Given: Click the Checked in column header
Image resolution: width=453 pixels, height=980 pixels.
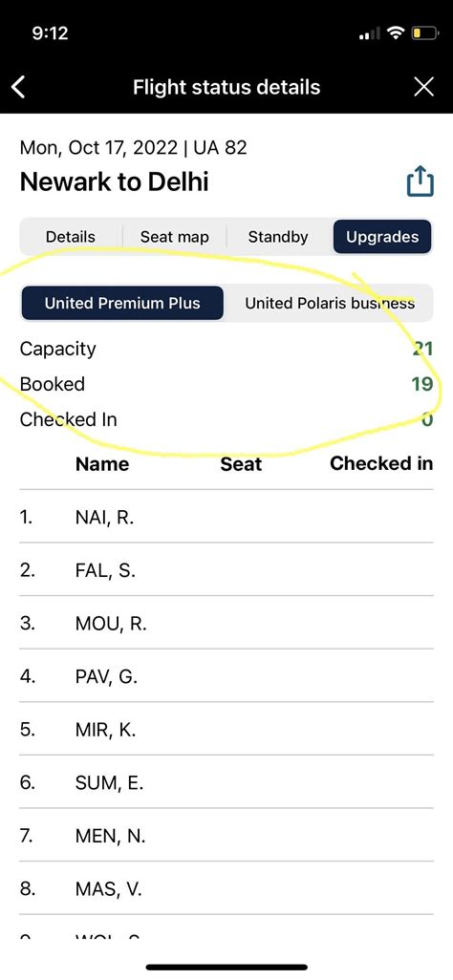Looking at the screenshot, I should (381, 463).
